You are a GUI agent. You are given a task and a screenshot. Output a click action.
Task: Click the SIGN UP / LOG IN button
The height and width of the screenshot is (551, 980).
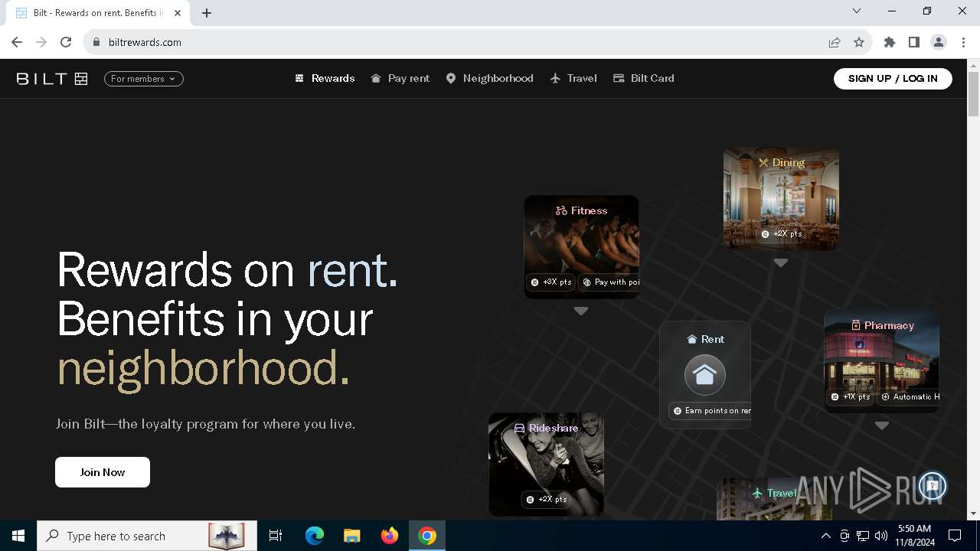click(x=893, y=79)
